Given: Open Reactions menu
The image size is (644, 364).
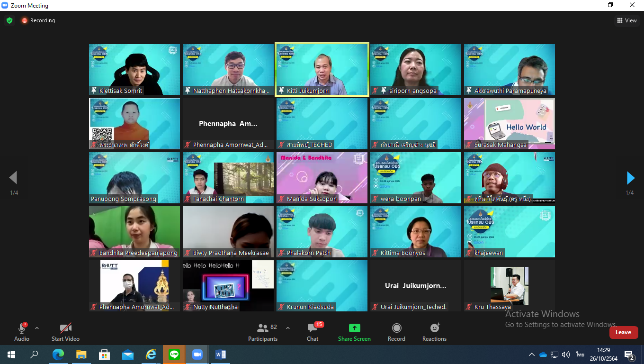Looking at the screenshot, I should coord(434,332).
